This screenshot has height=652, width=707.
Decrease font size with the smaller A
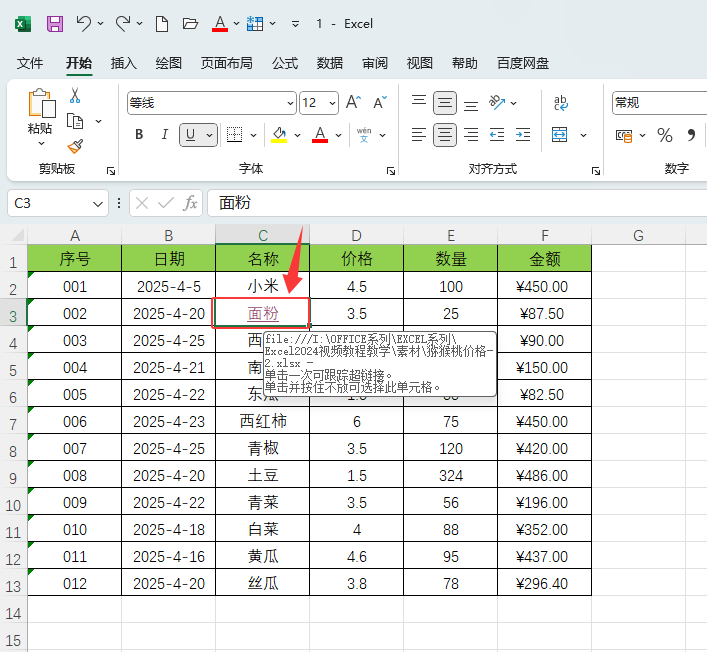click(x=380, y=103)
